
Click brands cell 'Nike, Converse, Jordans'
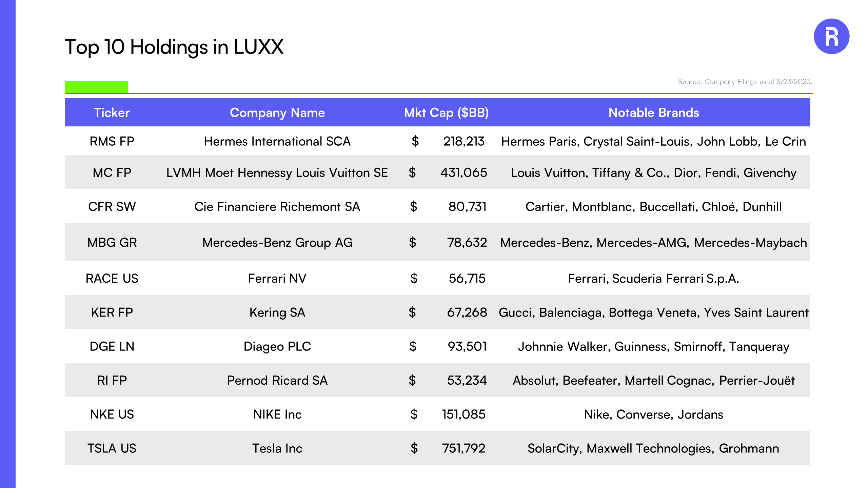pyautogui.click(x=654, y=414)
